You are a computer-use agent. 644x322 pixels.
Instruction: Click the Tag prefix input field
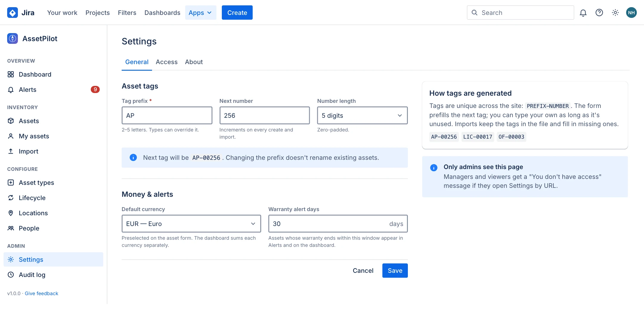(167, 115)
